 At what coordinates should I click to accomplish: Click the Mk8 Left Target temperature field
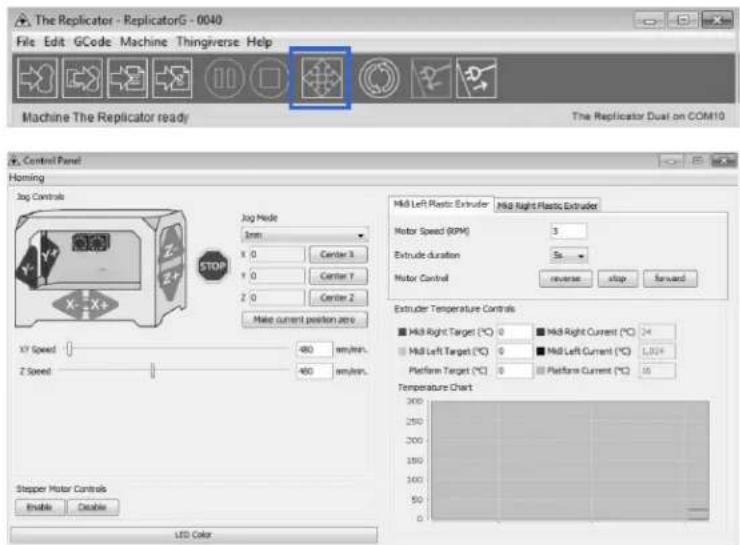[x=514, y=351]
